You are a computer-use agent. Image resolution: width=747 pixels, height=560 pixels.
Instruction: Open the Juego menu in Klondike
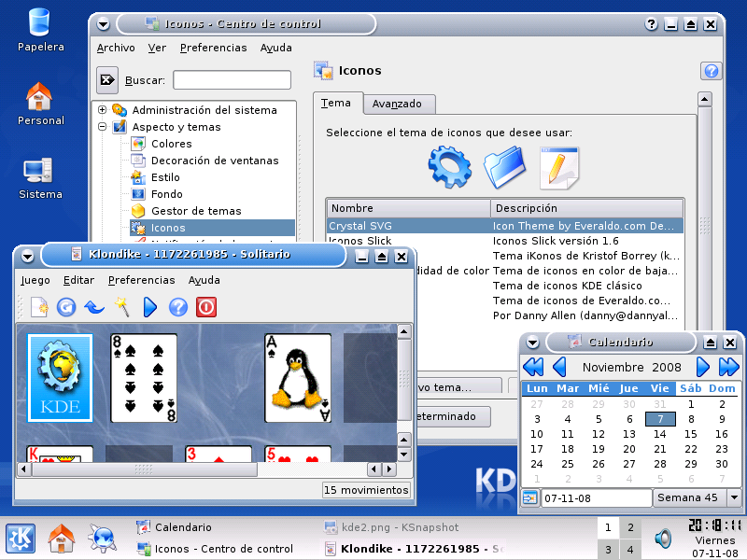(35, 280)
